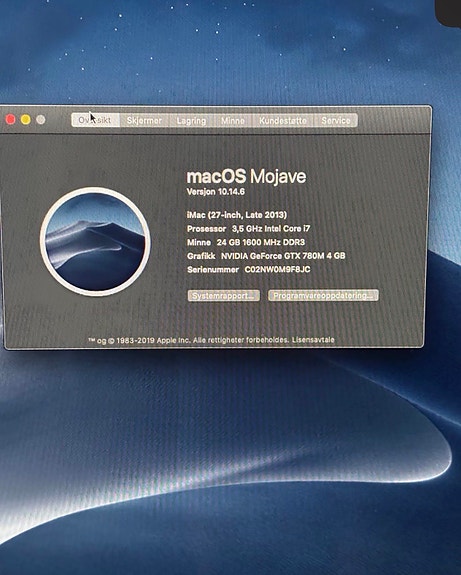Image resolution: width=461 pixels, height=575 pixels.
Task: Minimize the window with the yellow button
Action: pos(26,120)
